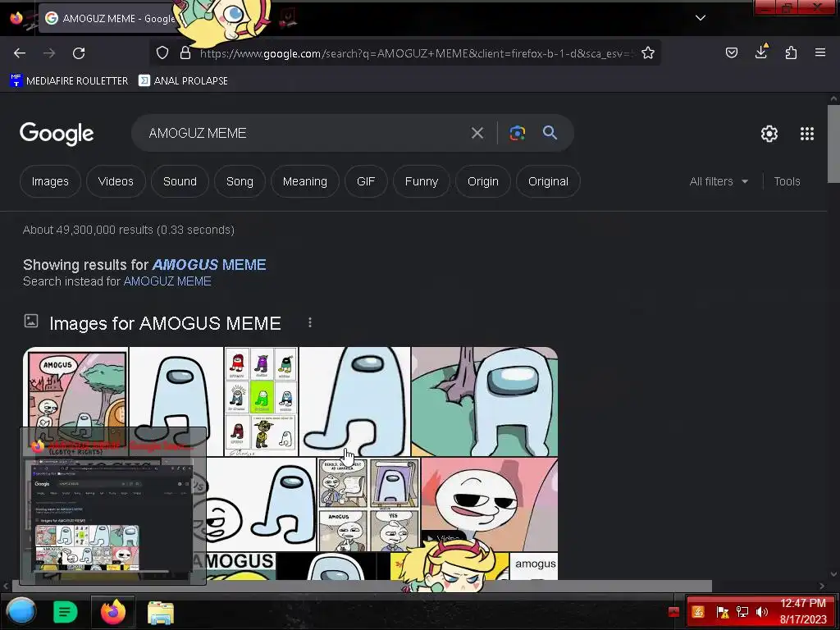Open the Firefox hamburger menu

pos(820,52)
